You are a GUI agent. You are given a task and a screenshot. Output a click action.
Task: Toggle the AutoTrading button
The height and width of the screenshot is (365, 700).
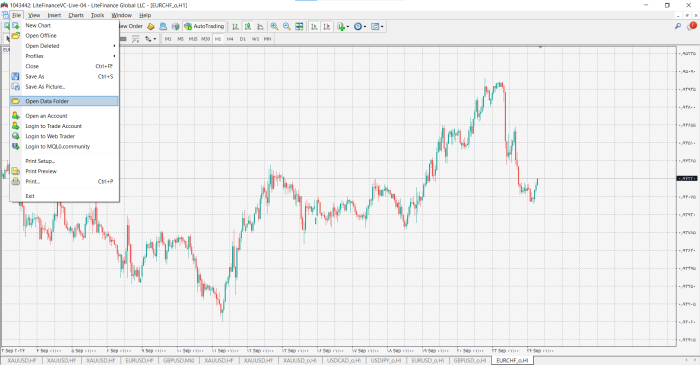click(x=204, y=26)
